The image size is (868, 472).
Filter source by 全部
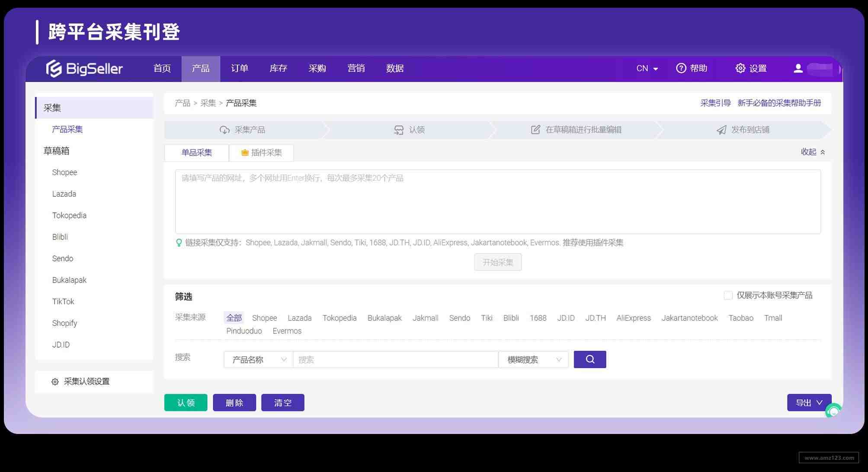[x=234, y=318]
